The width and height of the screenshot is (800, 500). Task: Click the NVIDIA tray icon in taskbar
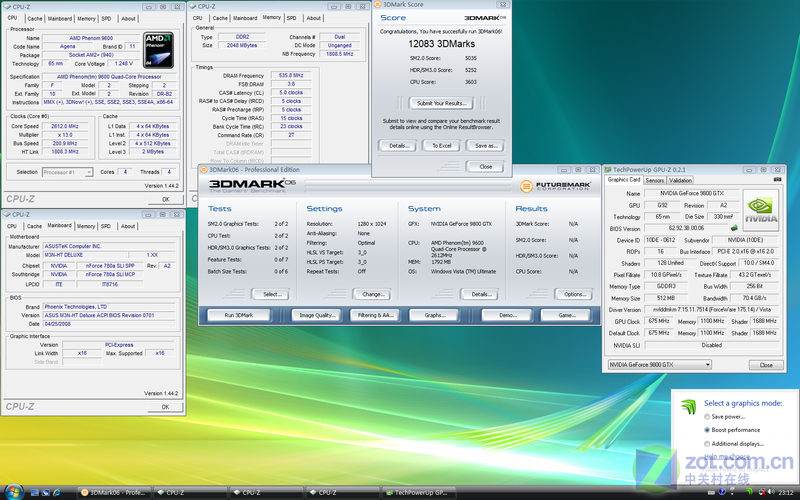(x=749, y=492)
